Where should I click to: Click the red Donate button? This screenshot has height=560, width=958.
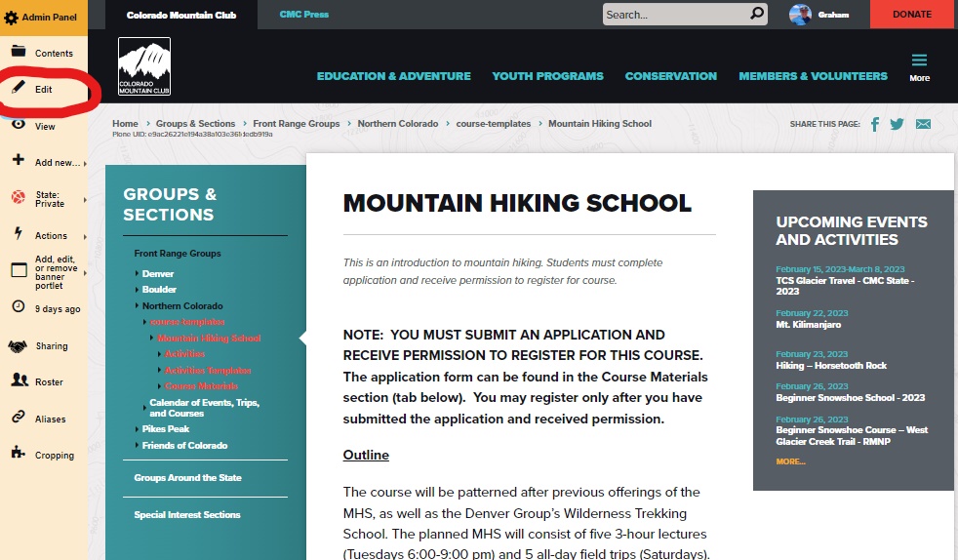[x=913, y=14]
